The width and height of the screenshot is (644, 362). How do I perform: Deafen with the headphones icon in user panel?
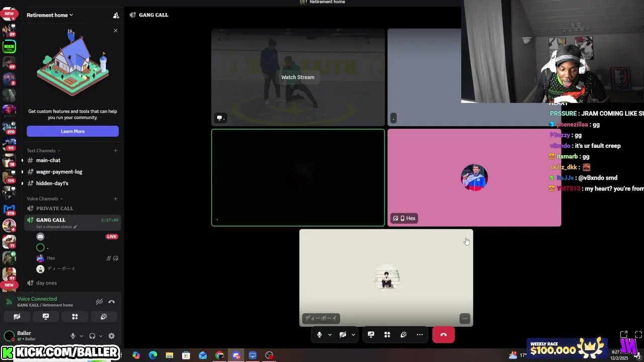(92, 336)
